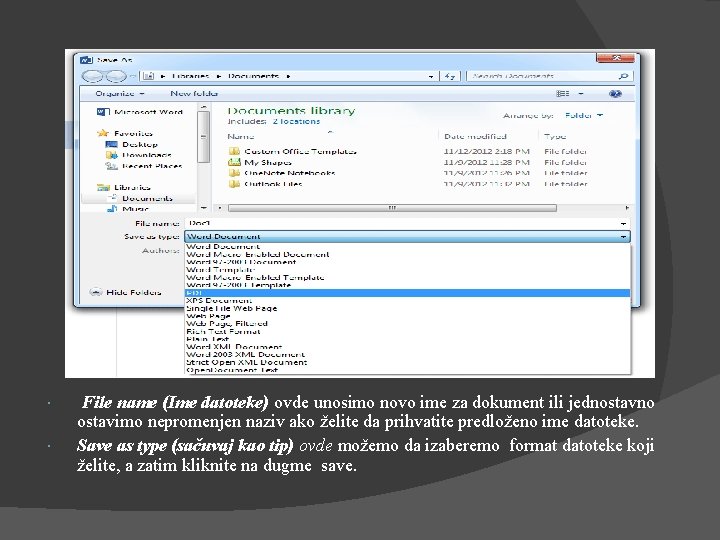Image resolution: width=720 pixels, height=540 pixels.
Task: Click Libraries in the address bar path
Action: 190,76
